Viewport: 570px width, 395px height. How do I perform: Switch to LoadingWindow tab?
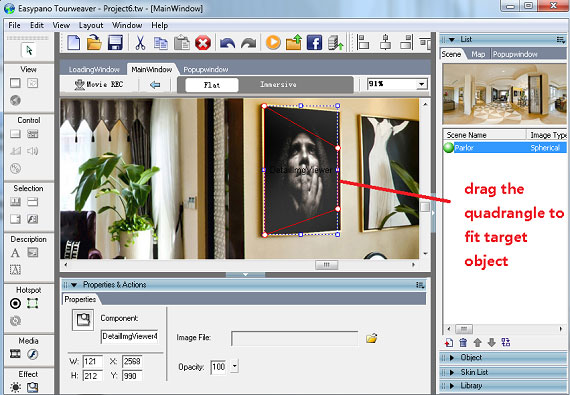tap(94, 69)
